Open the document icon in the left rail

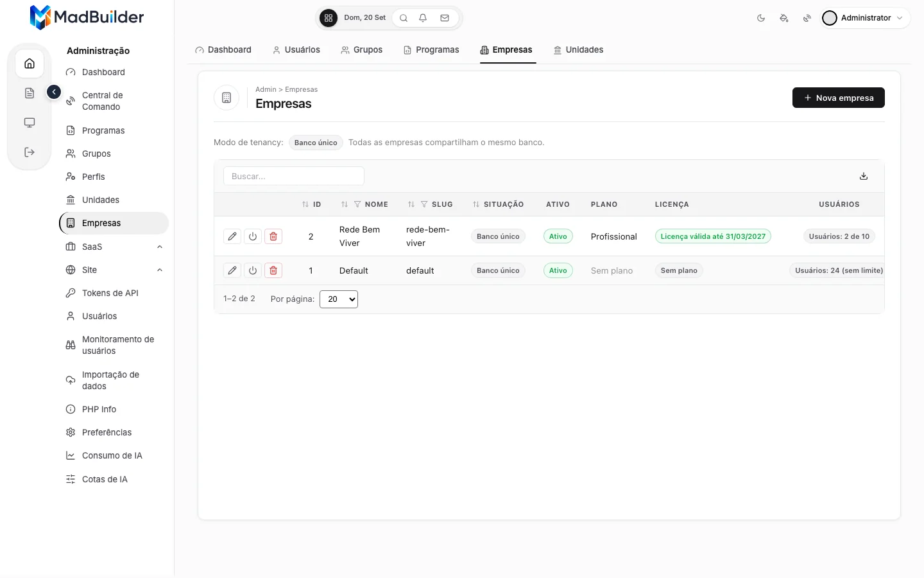[30, 93]
